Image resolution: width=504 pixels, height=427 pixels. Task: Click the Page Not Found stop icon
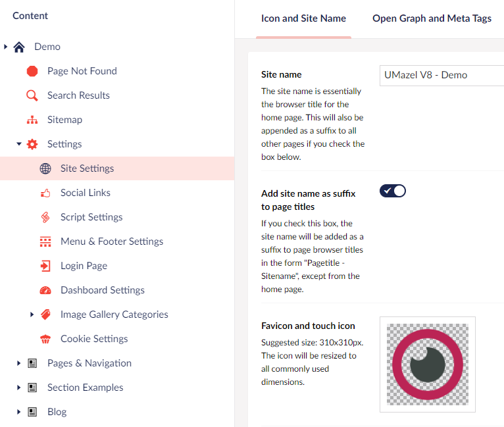coord(32,71)
